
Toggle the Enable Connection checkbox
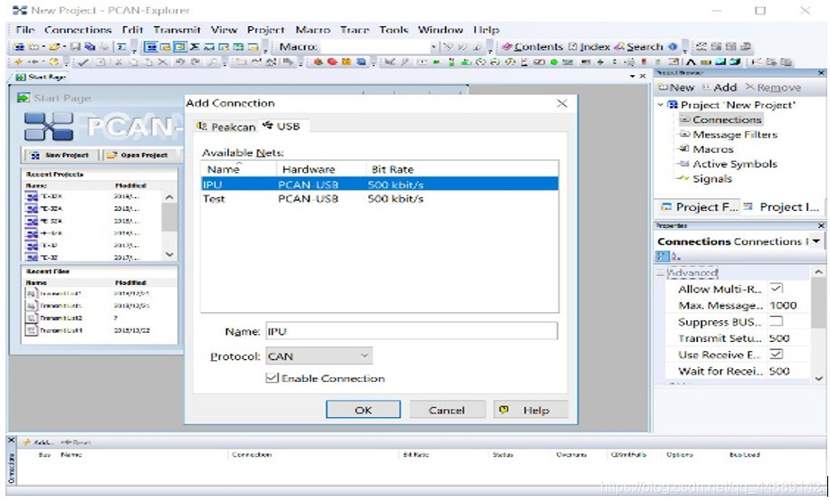272,378
